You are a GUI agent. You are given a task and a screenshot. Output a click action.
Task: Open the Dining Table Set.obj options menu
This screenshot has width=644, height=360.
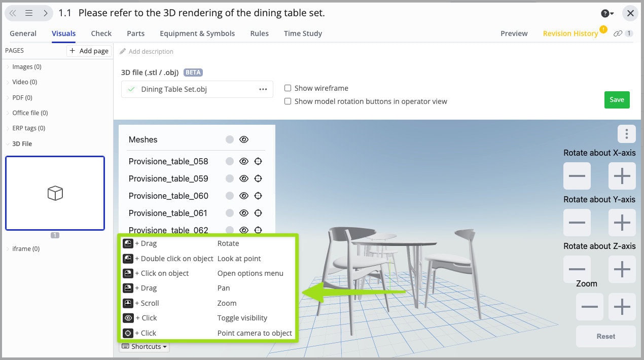click(x=263, y=89)
